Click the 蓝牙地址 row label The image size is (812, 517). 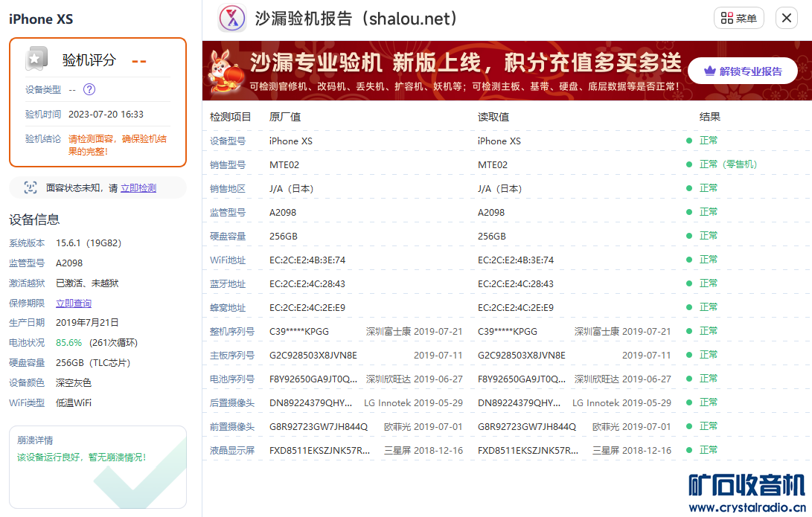click(227, 283)
